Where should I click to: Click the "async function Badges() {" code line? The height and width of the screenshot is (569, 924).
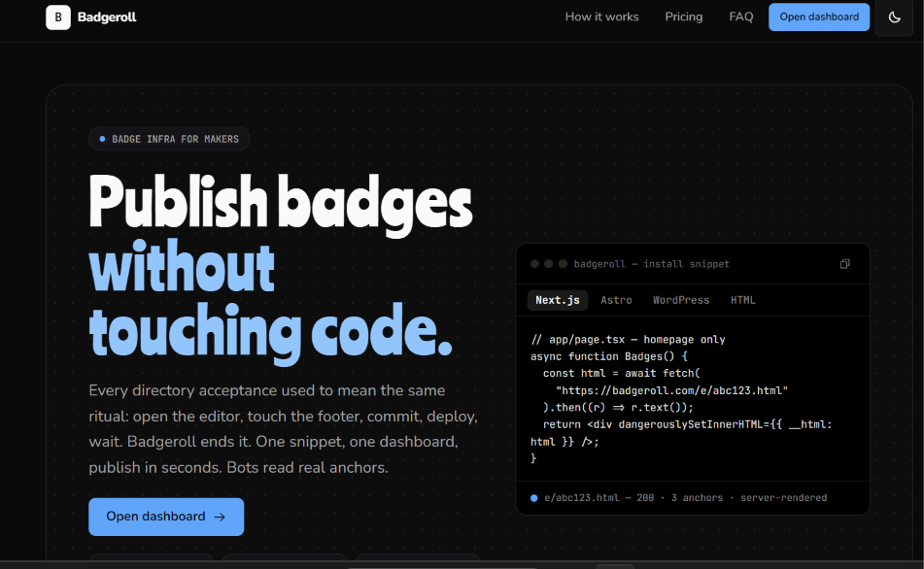pos(609,356)
